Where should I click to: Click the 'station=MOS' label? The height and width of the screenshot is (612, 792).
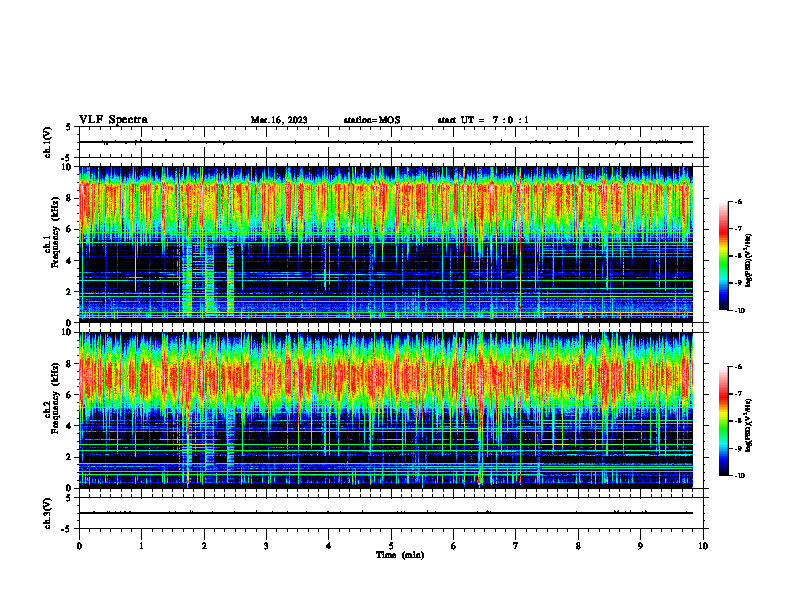pos(372,120)
